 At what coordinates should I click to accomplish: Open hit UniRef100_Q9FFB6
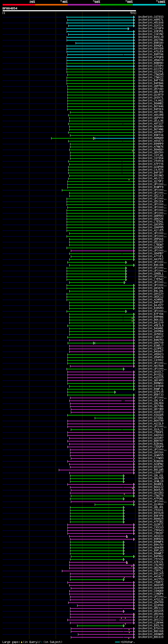[151, 86]
